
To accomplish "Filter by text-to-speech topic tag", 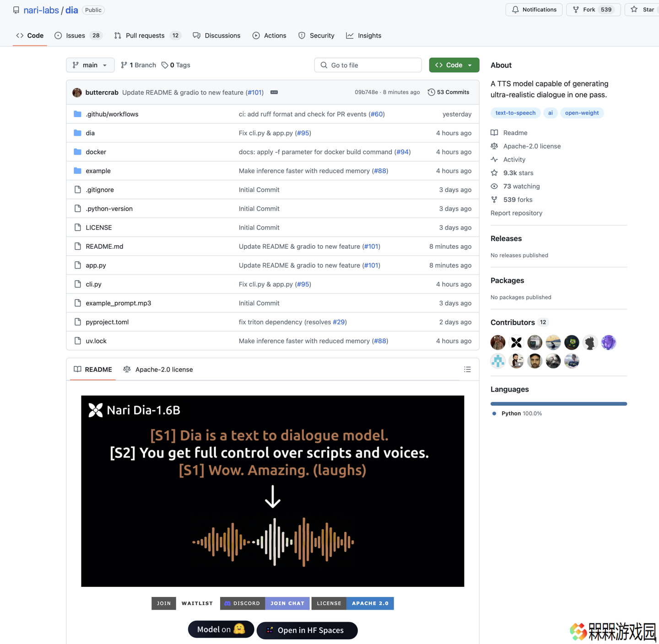I will coord(515,113).
